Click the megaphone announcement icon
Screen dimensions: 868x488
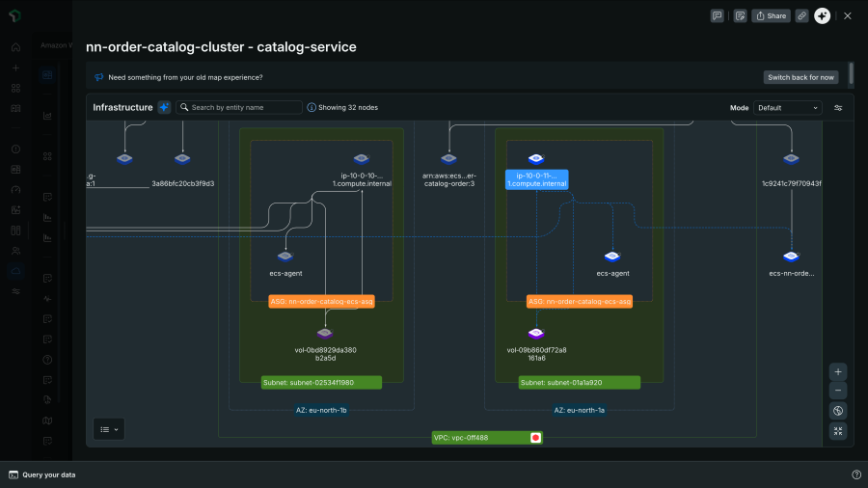click(x=99, y=77)
